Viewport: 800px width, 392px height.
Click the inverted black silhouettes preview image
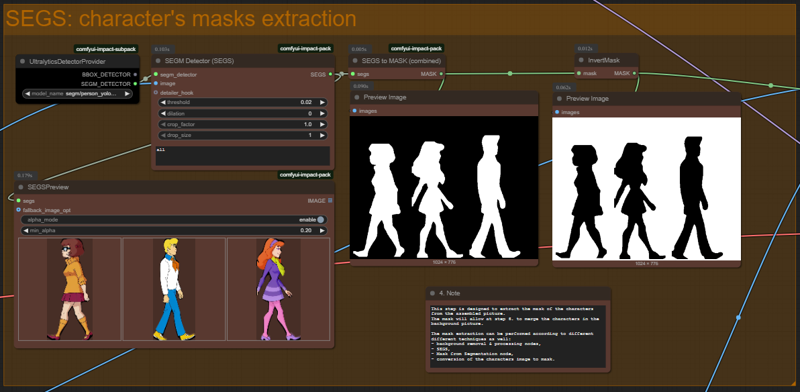[x=646, y=189]
